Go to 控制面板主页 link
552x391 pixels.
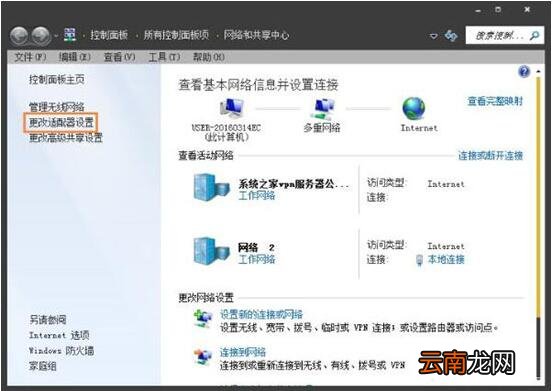[x=57, y=80]
